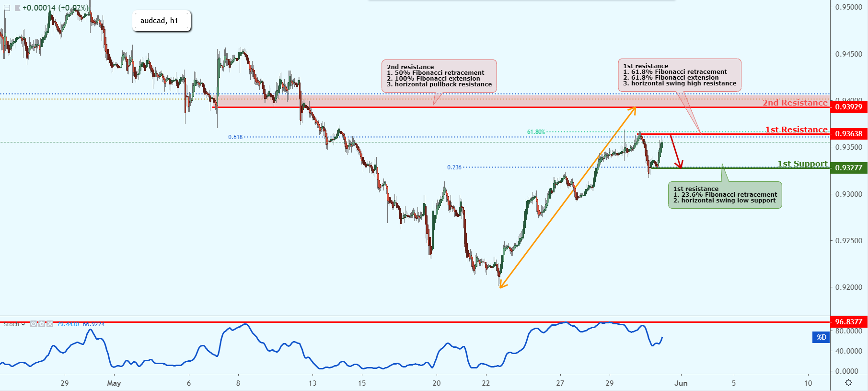Click the green 1st support annotation box
The image size is (868, 391).
click(x=725, y=195)
